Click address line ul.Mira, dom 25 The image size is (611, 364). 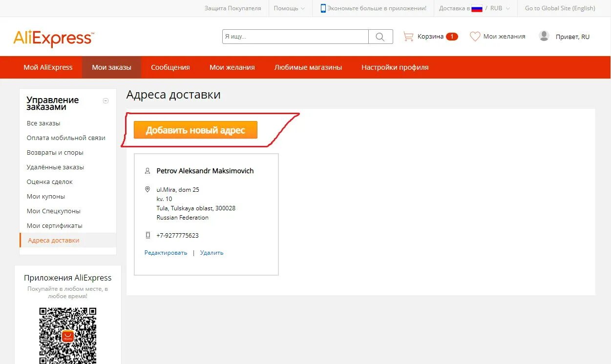pyautogui.click(x=178, y=189)
